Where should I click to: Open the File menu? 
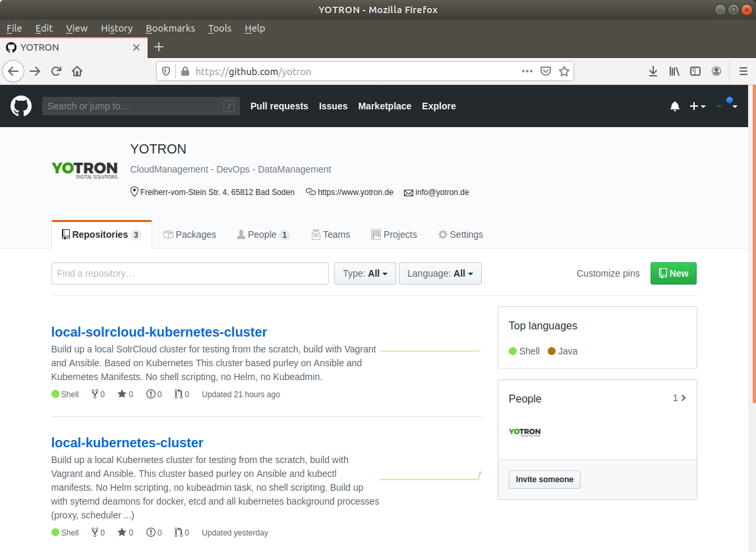click(14, 28)
